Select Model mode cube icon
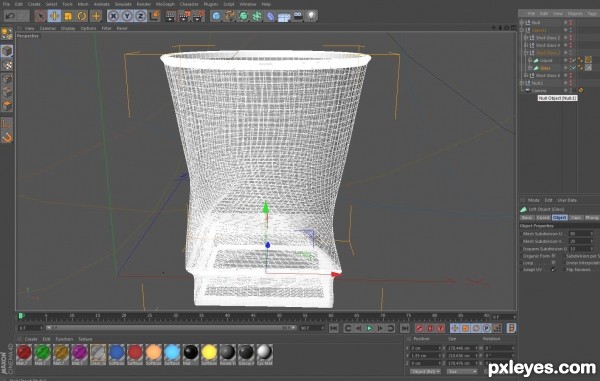 [x=7, y=51]
